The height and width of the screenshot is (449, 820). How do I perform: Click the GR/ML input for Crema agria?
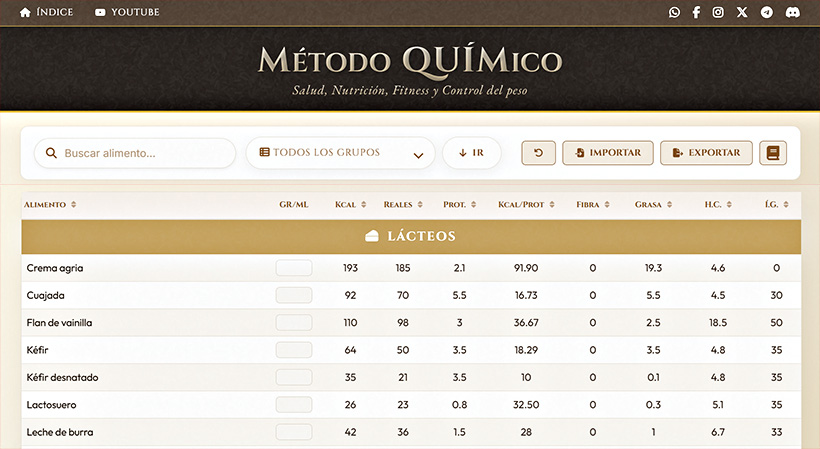294,268
